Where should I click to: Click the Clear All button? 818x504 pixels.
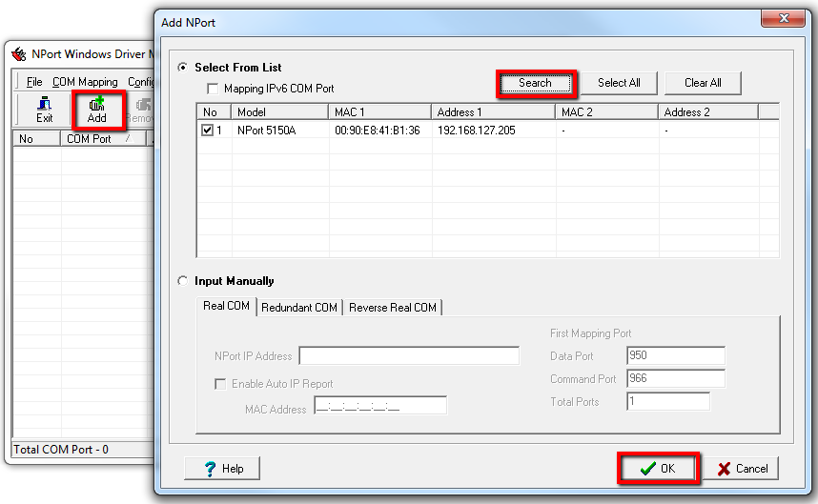pyautogui.click(x=703, y=83)
